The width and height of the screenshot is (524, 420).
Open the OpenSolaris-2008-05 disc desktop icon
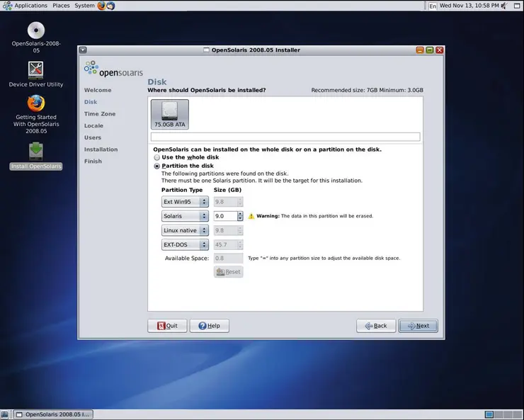36,30
